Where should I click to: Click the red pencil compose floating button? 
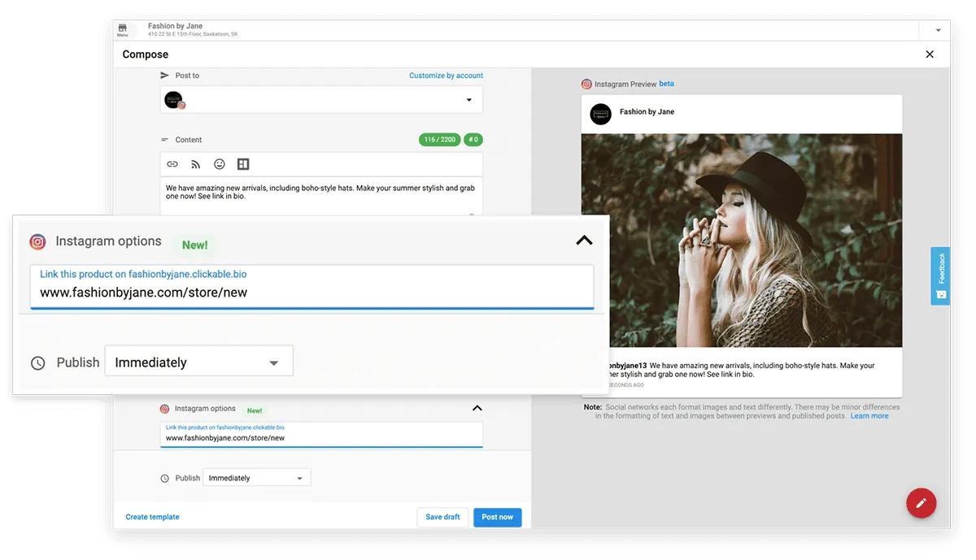[x=921, y=503]
